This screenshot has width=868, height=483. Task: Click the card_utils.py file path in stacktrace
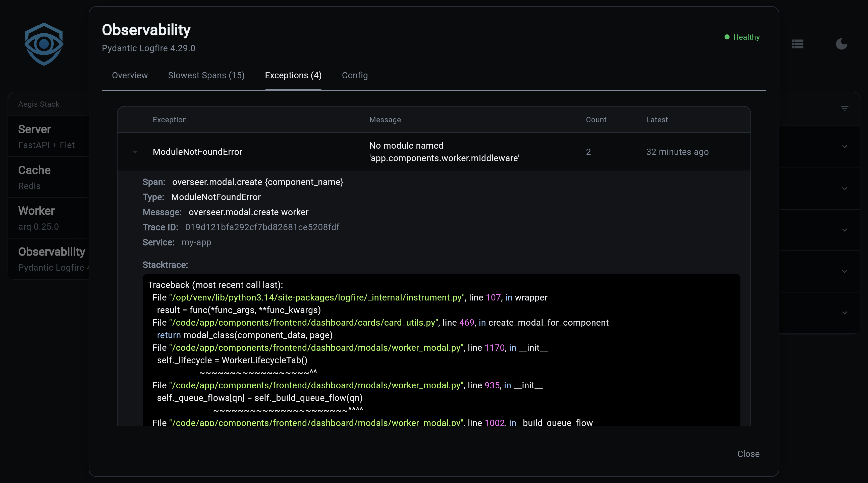(304, 323)
